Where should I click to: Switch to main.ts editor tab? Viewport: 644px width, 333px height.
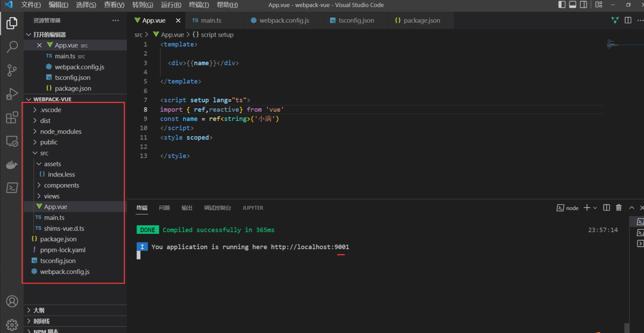click(x=215, y=21)
